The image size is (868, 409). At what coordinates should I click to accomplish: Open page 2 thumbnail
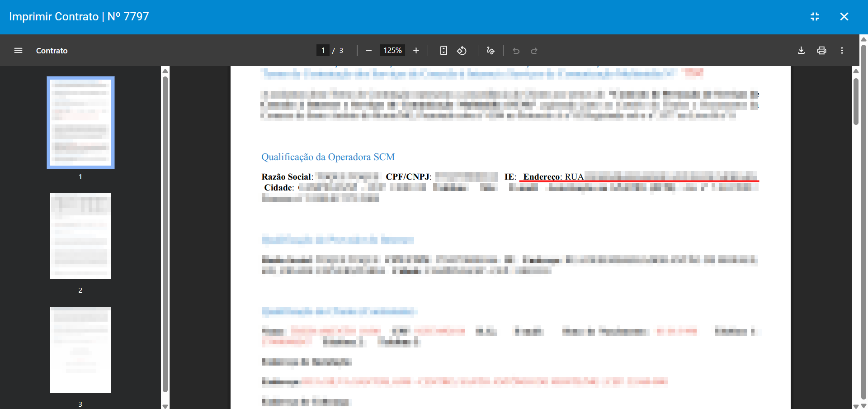(x=80, y=236)
